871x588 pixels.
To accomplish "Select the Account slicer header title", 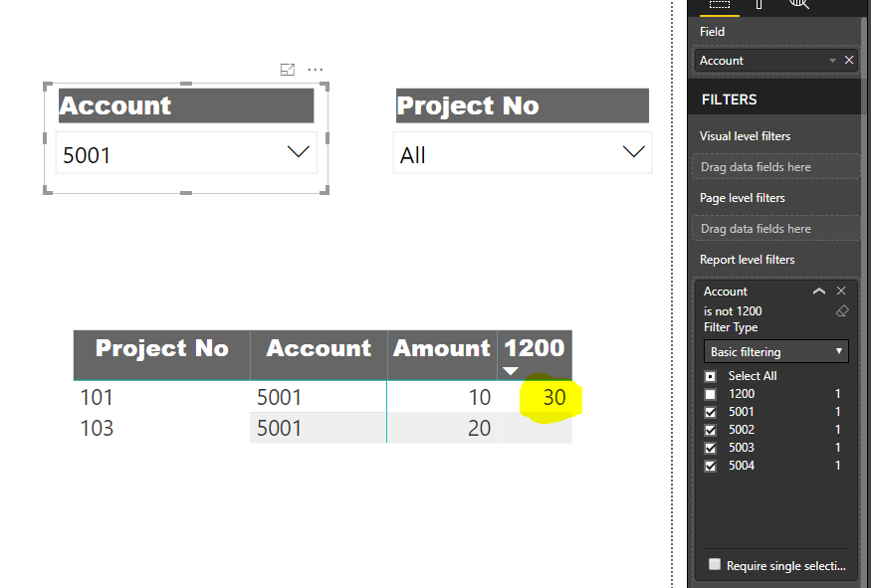I will (x=186, y=105).
